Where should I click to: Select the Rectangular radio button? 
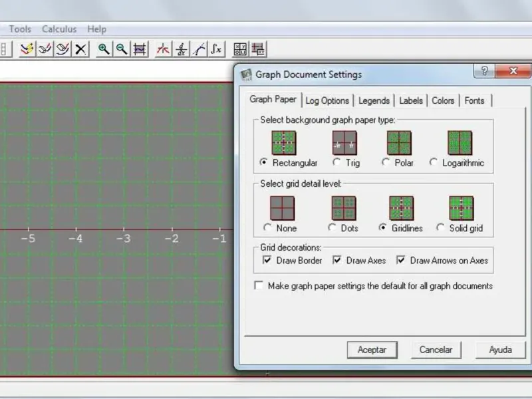click(x=263, y=162)
